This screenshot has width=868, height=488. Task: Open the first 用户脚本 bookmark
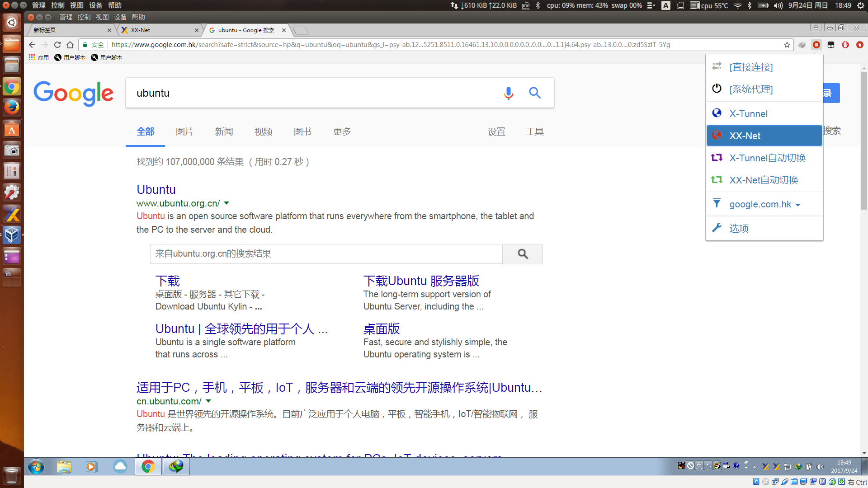70,57
